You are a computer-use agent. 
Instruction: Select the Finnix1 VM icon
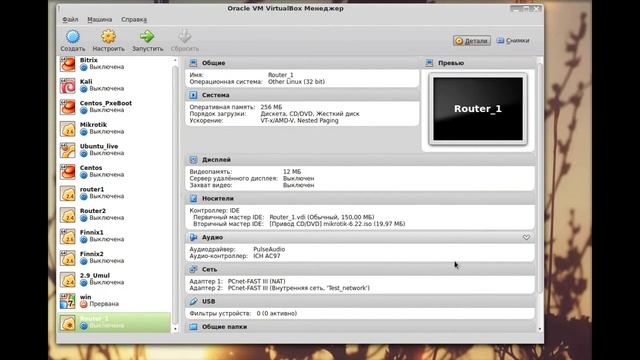pyautogui.click(x=68, y=237)
